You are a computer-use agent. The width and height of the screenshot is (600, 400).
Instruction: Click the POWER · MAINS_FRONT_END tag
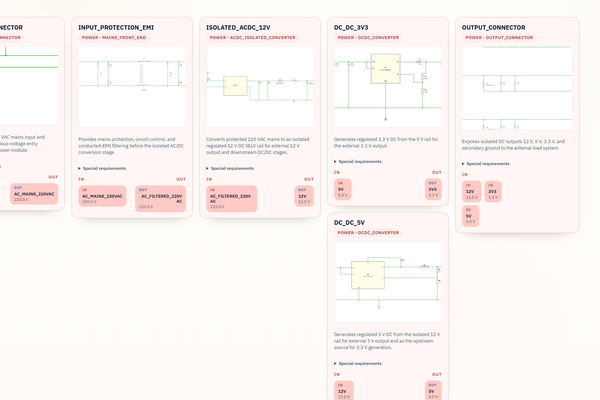click(x=114, y=38)
